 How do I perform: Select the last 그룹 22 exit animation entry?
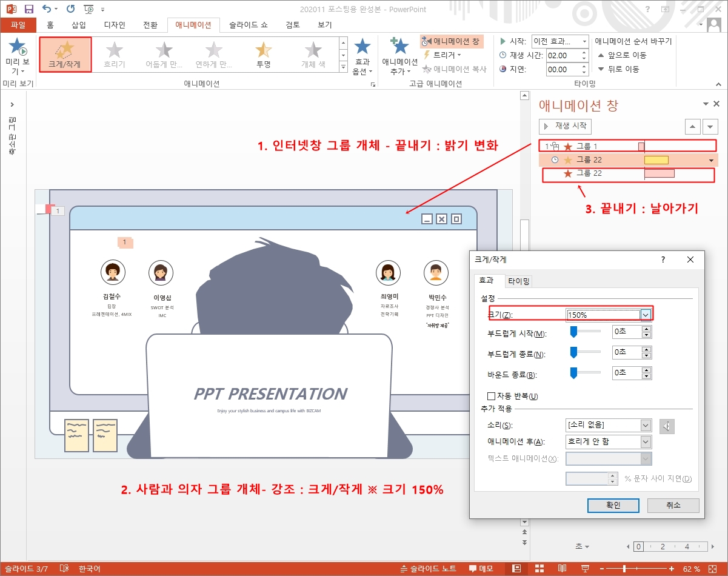[x=628, y=173]
